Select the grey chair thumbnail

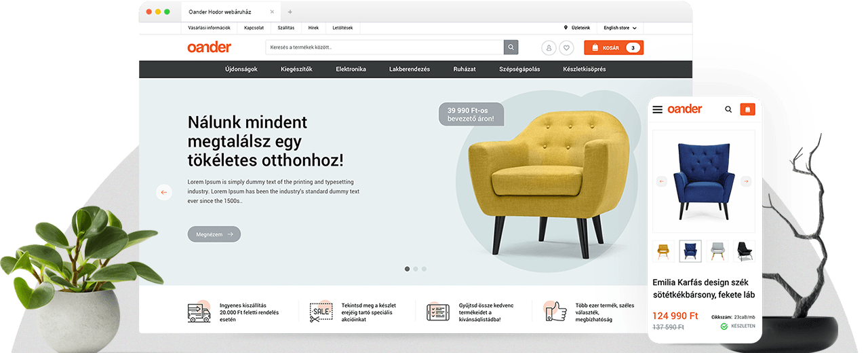coord(717,251)
